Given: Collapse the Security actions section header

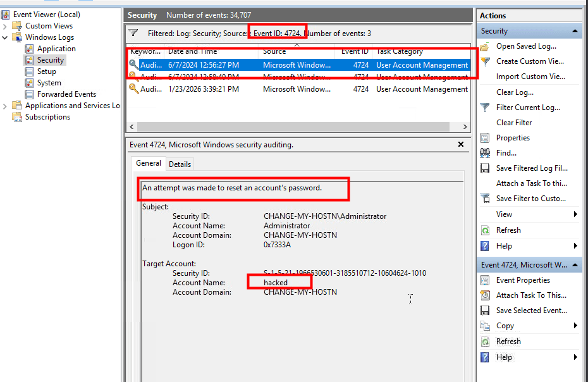Looking at the screenshot, I should 575,31.
